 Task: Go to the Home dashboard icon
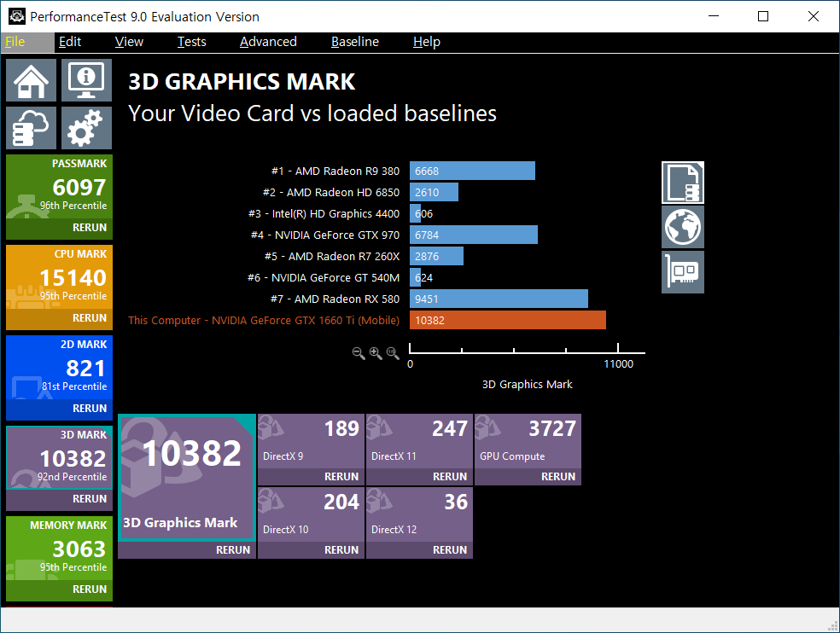[x=31, y=80]
